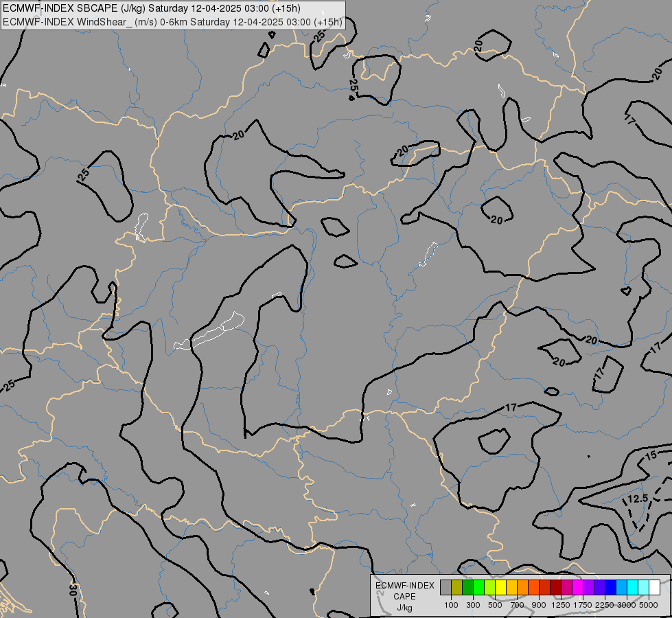The image size is (672, 618).
Task: Choose the pure blue legend swatch
Action: click(x=611, y=587)
